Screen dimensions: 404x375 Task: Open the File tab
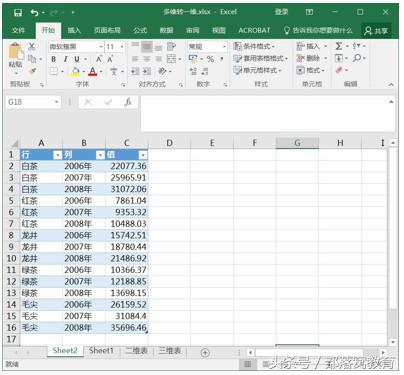tap(18, 30)
